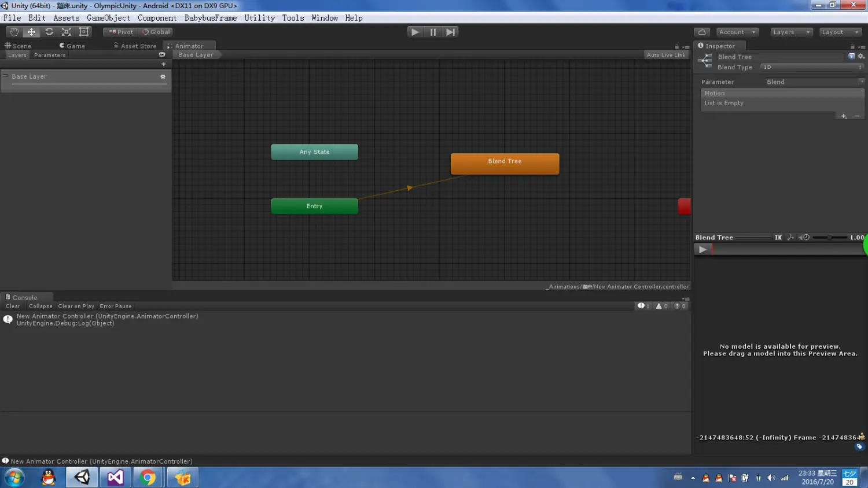Click the preview avatar icon
The width and height of the screenshot is (868, 488).
coord(861,437)
